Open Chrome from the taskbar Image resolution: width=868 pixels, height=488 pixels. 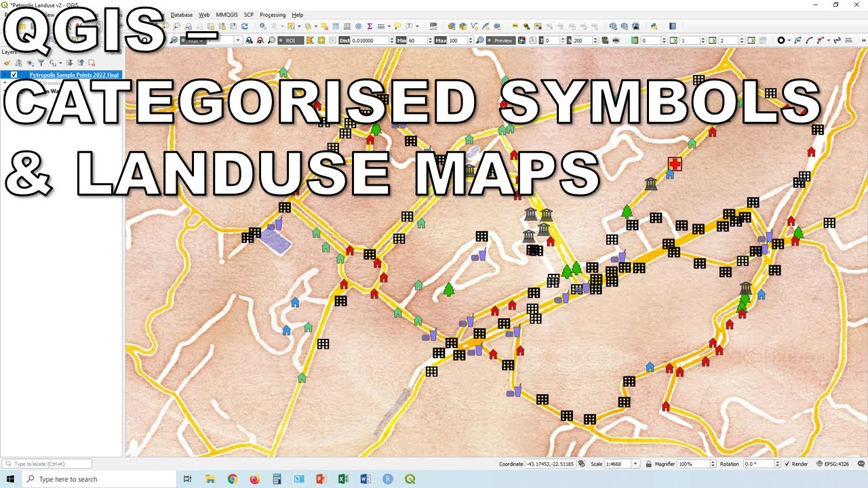233,479
